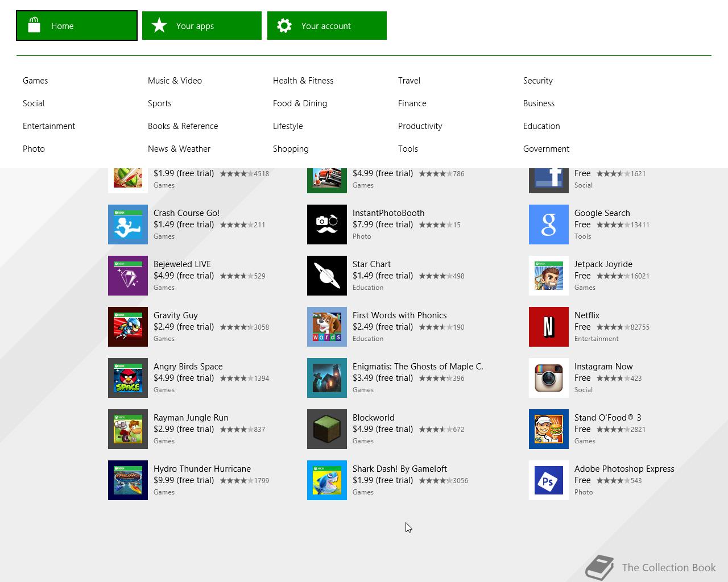Click the Blockworld title text
Image resolution: width=728 pixels, height=582 pixels.
(373, 418)
